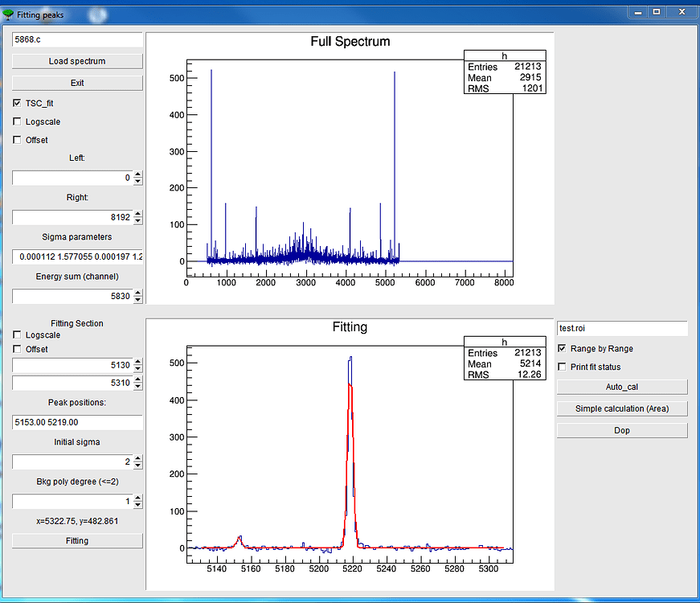Decrease the 5130 range value with down arrow
This screenshot has width=700, height=603.
click(x=138, y=369)
